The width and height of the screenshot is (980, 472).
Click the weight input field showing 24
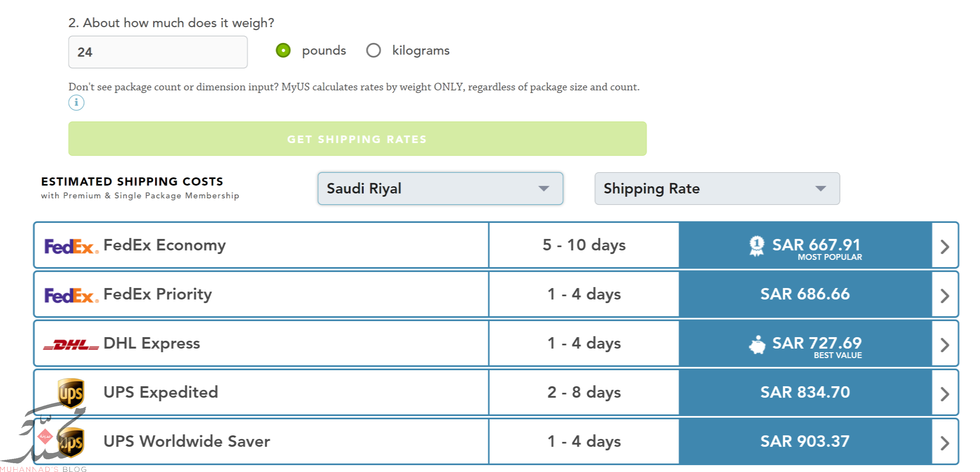[x=158, y=52]
